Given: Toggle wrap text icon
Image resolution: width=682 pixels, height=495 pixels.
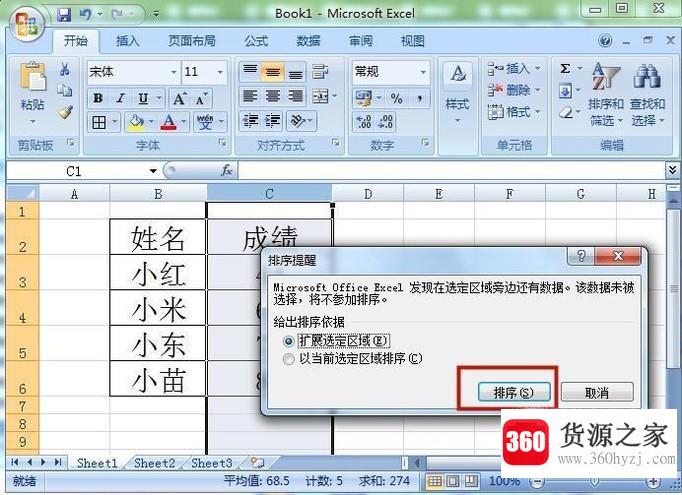Looking at the screenshot, I should click(x=321, y=71).
